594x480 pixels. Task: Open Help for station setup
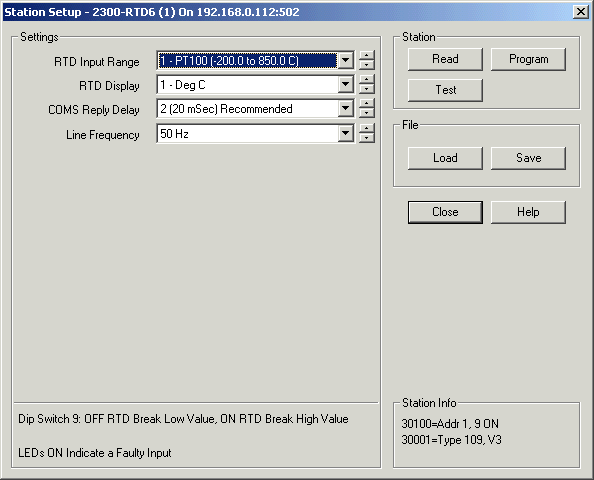click(x=528, y=212)
